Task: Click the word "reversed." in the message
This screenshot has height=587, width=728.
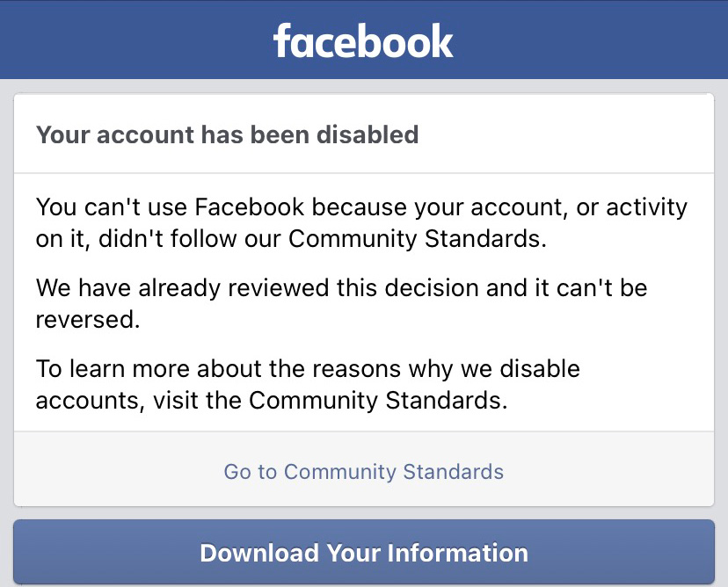Action: [88, 320]
